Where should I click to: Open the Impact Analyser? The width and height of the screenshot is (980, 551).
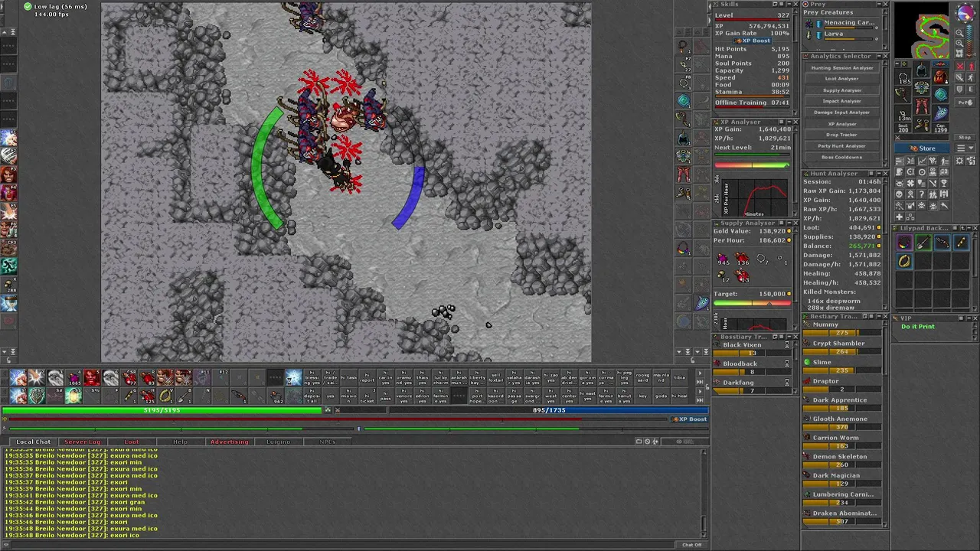click(x=842, y=101)
